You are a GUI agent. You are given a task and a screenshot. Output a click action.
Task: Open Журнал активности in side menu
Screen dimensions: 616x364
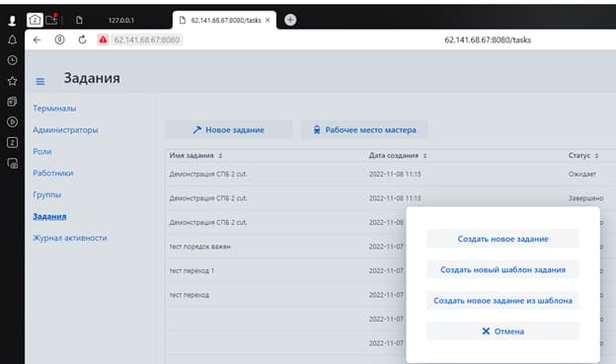click(70, 238)
